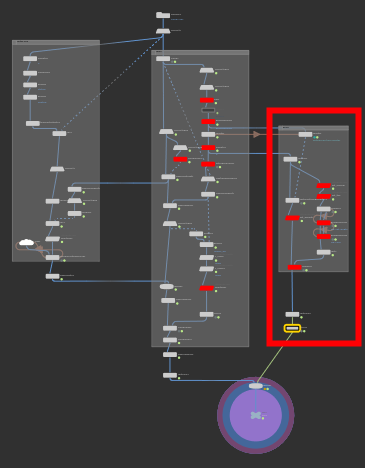Toggle the green flag beside the X-shaped node

[x=263, y=418]
